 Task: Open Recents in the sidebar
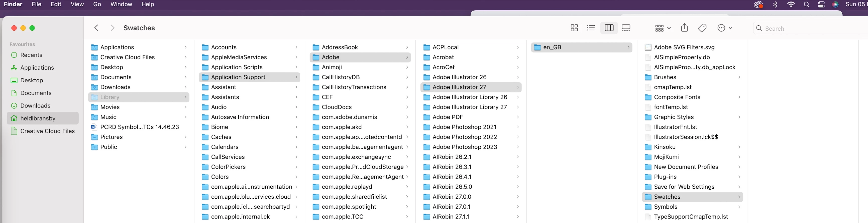(42, 55)
